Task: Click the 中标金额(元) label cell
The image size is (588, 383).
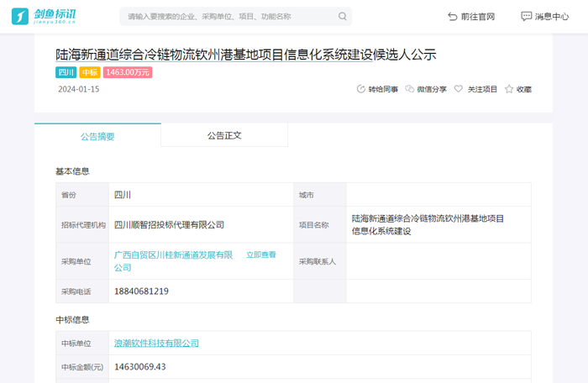Action: tap(82, 367)
